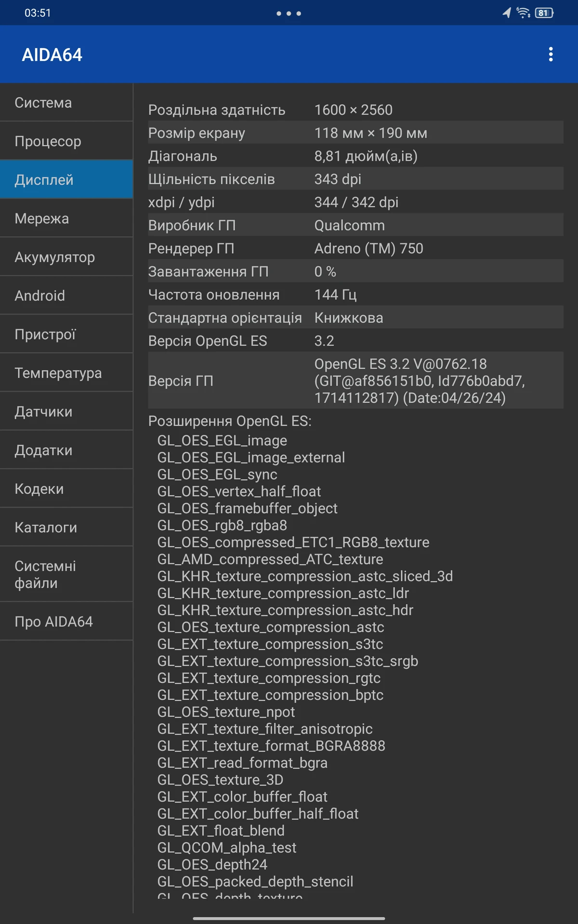Select GL_AMD_compressed_ATC_texture extension
Image resolution: width=578 pixels, height=924 pixels.
click(270, 559)
